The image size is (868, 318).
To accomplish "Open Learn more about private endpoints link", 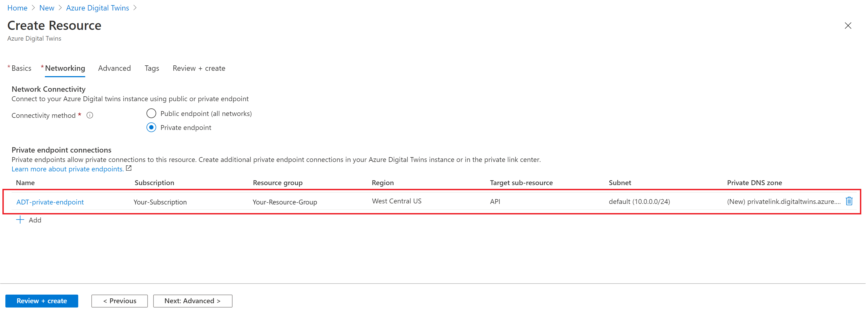I will tap(67, 169).
